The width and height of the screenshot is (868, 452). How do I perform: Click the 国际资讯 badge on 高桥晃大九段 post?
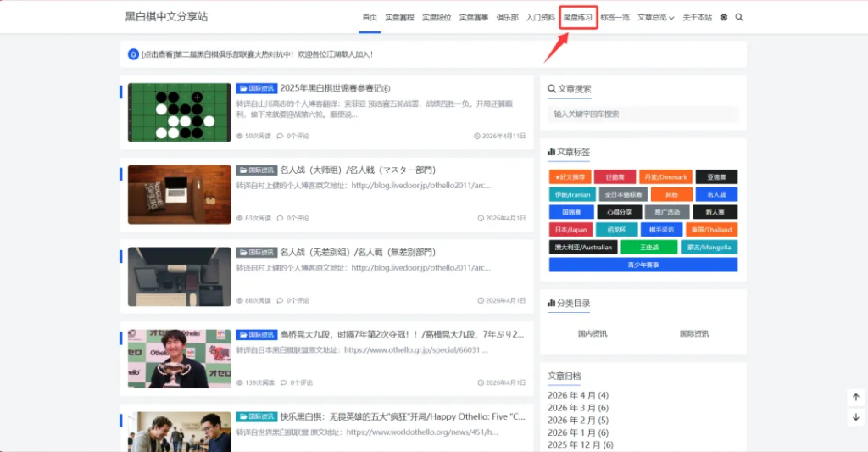[x=256, y=335]
